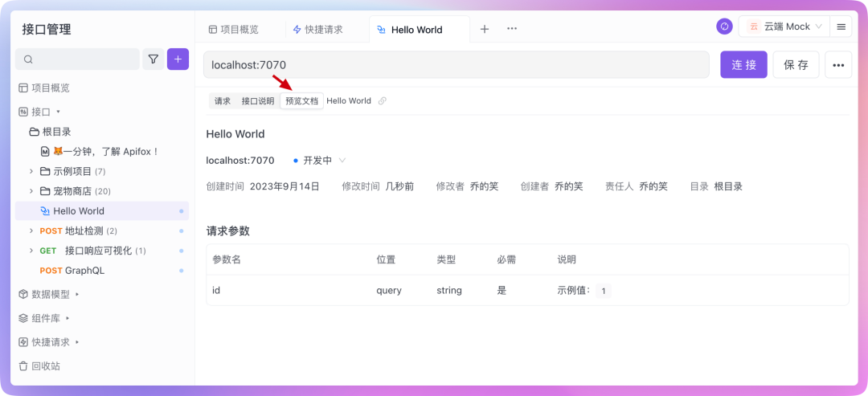The width and height of the screenshot is (868, 396).
Task: Click the 目录 根目录 value
Action: point(728,186)
